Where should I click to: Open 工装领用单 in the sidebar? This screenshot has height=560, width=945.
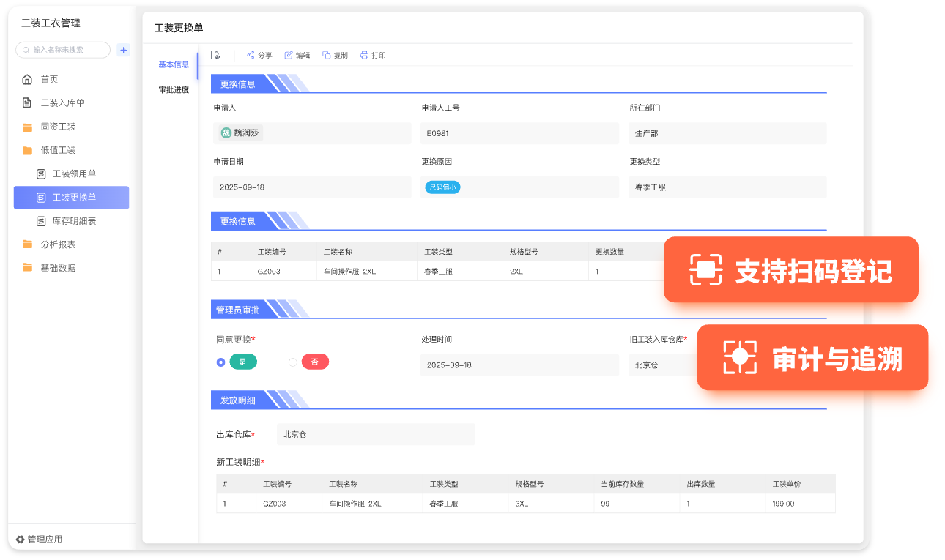point(74,173)
